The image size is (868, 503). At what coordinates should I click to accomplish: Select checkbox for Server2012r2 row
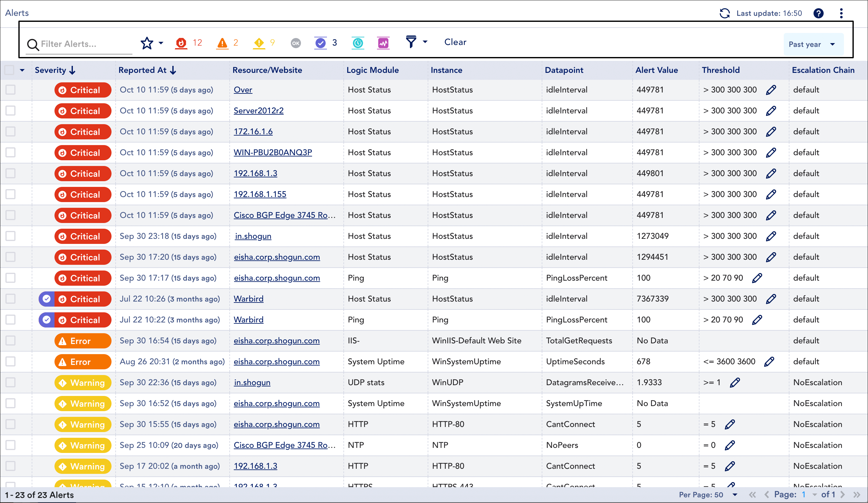pyautogui.click(x=11, y=111)
